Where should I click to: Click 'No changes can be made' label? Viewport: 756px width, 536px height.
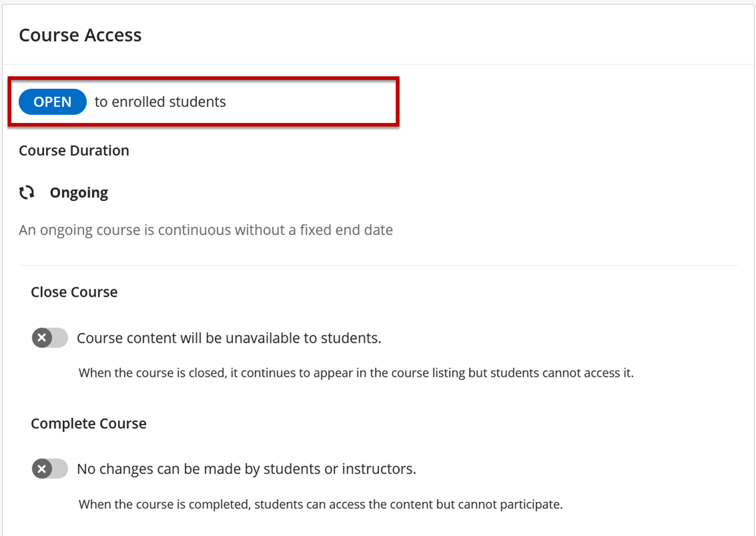tap(247, 469)
